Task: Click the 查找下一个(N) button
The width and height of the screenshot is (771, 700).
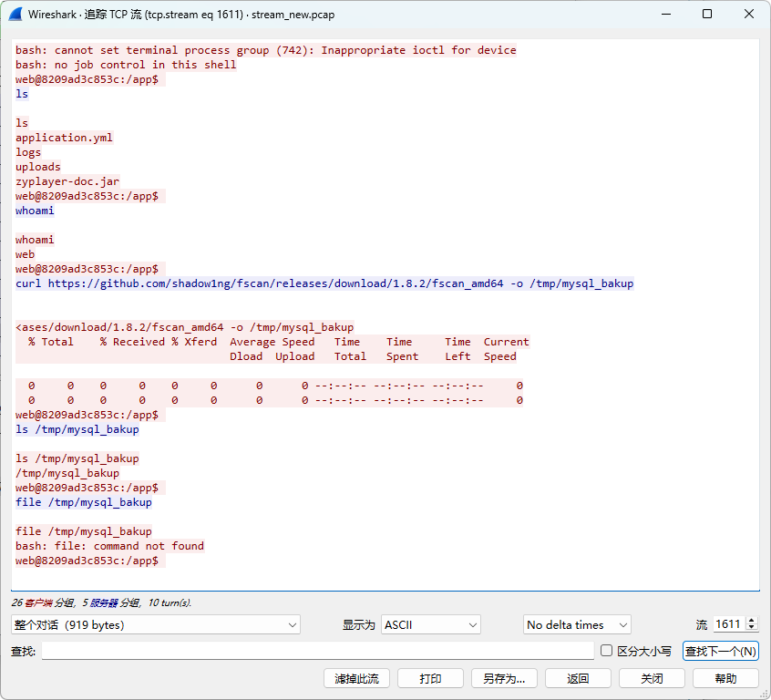Action: (x=720, y=652)
